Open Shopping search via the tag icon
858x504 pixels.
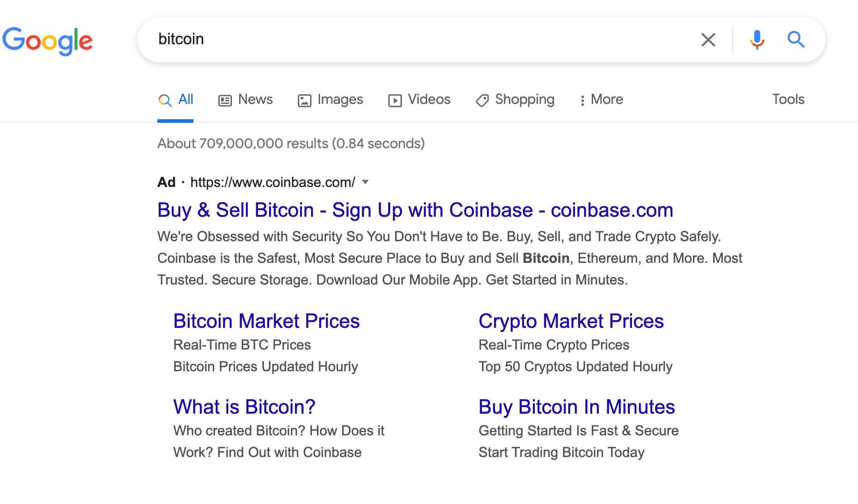point(482,100)
